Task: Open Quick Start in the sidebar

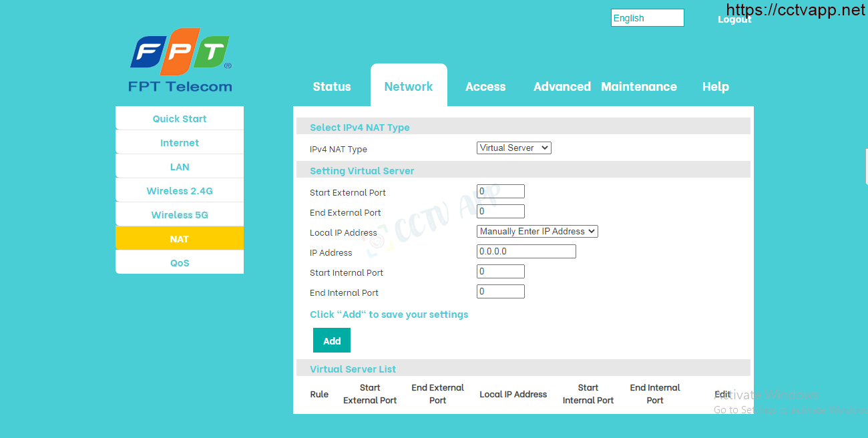Action: pyautogui.click(x=180, y=119)
